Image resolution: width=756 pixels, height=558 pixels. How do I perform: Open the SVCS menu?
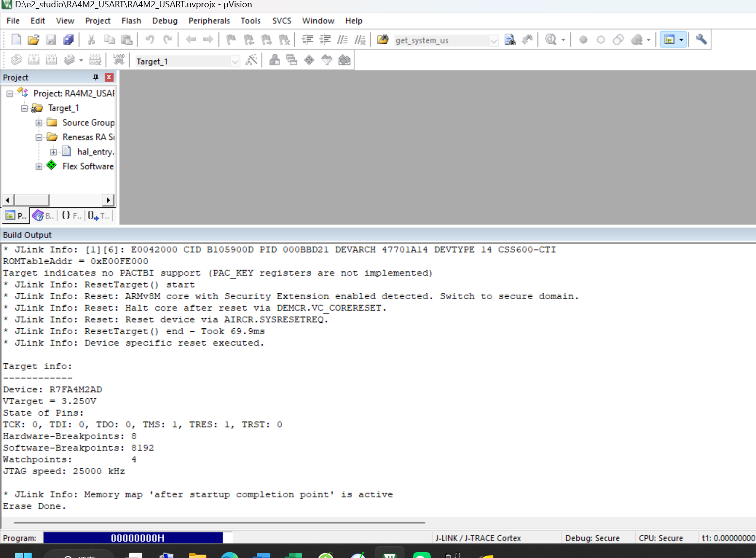[x=282, y=21]
